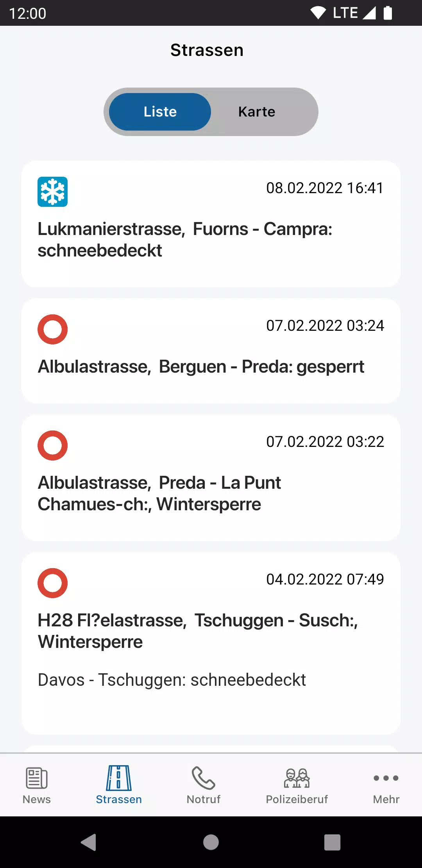Screen dimensions: 422x868
Task: Tap the 08.02.2022 16:41 timestamp
Action: click(x=325, y=188)
